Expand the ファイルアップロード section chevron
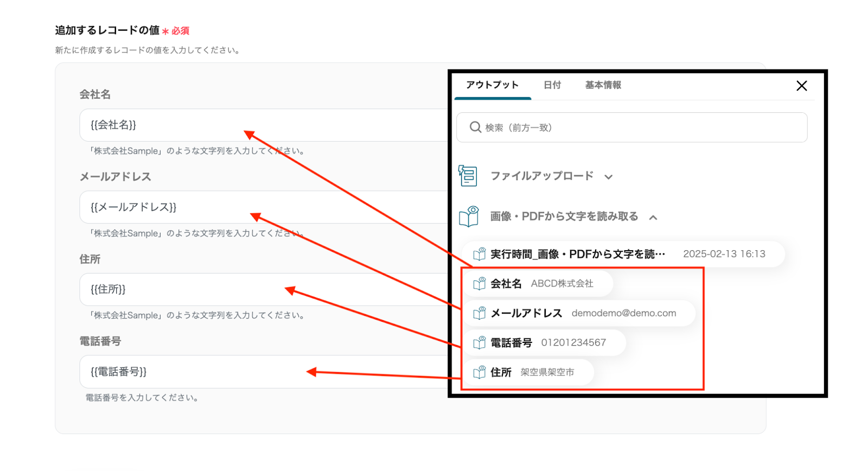The image size is (868, 471). point(609,177)
